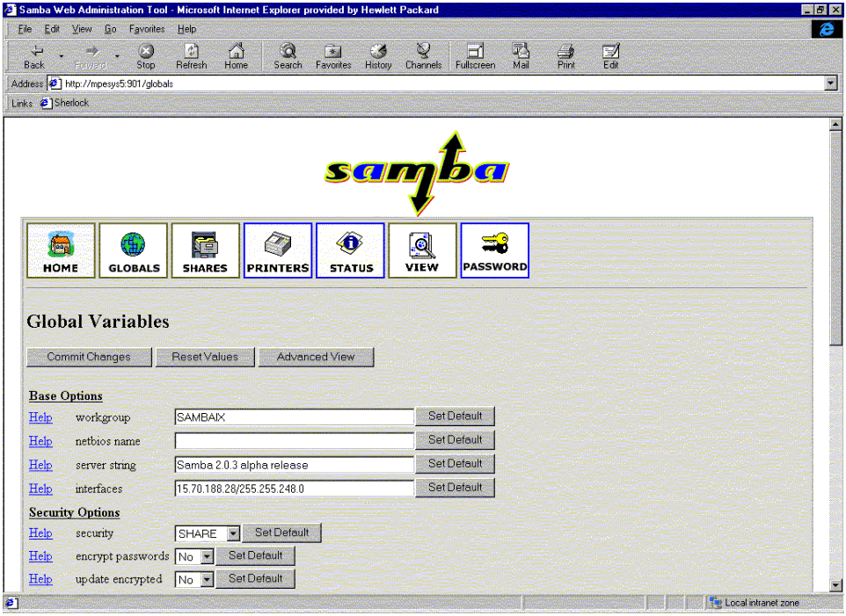Image resolution: width=846 pixels, height=616 pixels.
Task: Open the File menu
Action: pyautogui.click(x=25, y=29)
